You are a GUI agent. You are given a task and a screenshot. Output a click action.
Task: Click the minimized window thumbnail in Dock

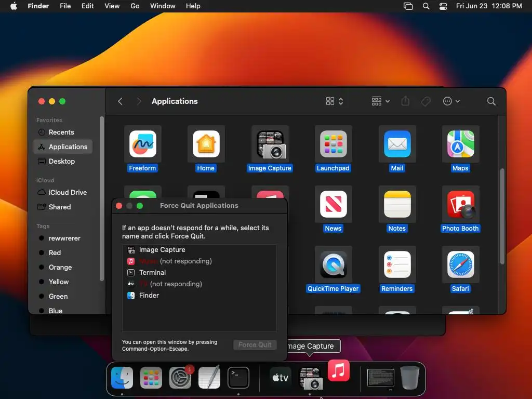[x=381, y=378]
